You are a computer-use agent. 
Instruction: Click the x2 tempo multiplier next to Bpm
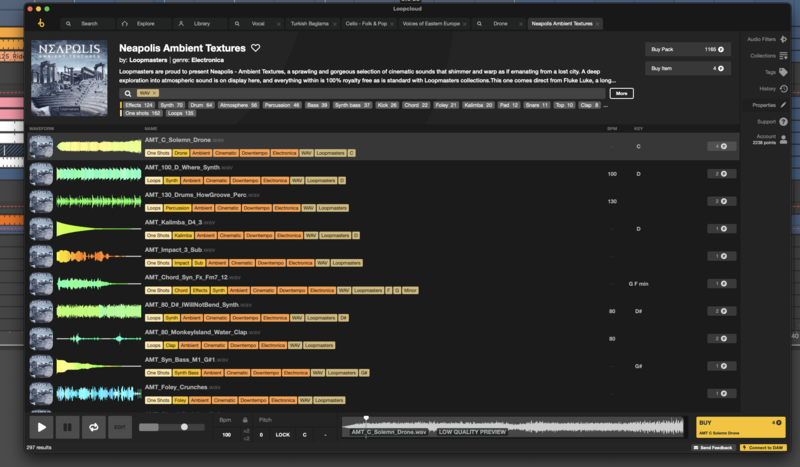[246, 431]
